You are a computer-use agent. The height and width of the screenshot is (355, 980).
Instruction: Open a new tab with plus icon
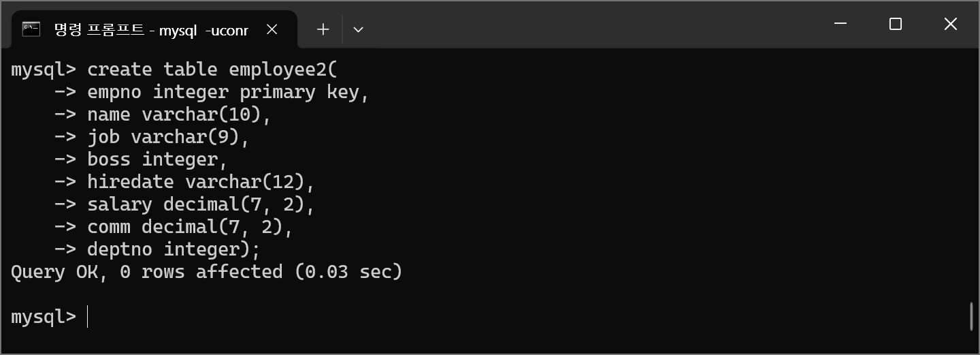pyautogui.click(x=323, y=29)
